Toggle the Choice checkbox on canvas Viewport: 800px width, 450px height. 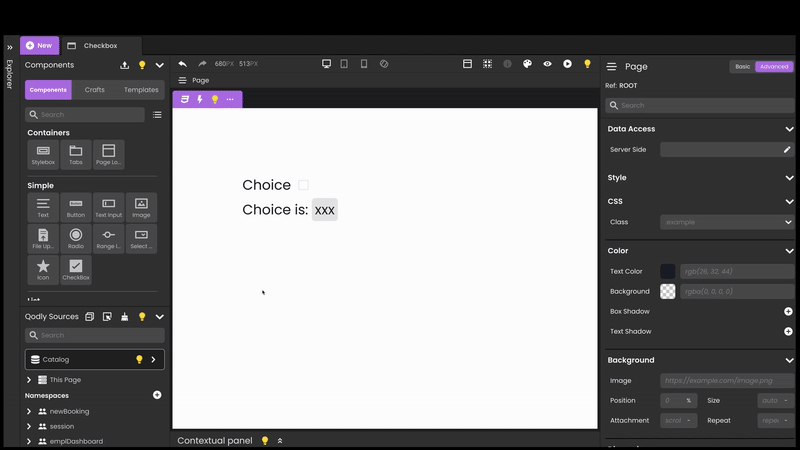click(303, 185)
